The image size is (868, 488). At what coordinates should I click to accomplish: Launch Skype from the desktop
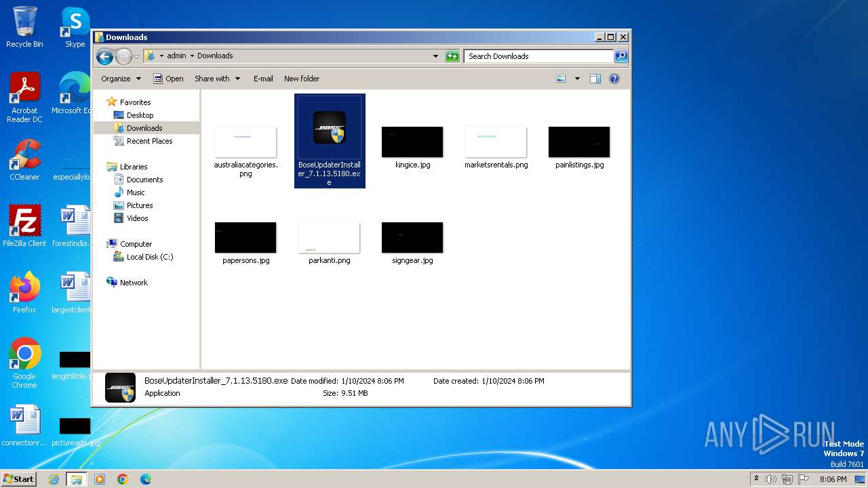pos(75,27)
